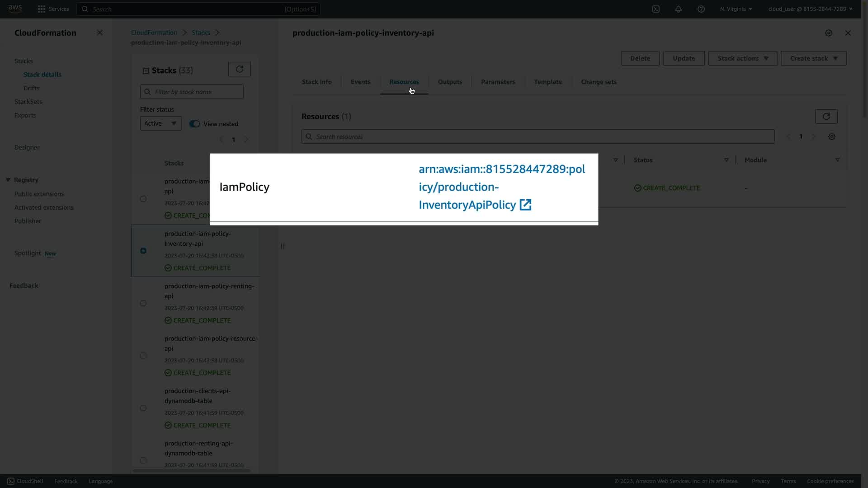The height and width of the screenshot is (488, 868).
Task: Select the production-clients-api-dynamodb-table radio button
Action: point(143,408)
